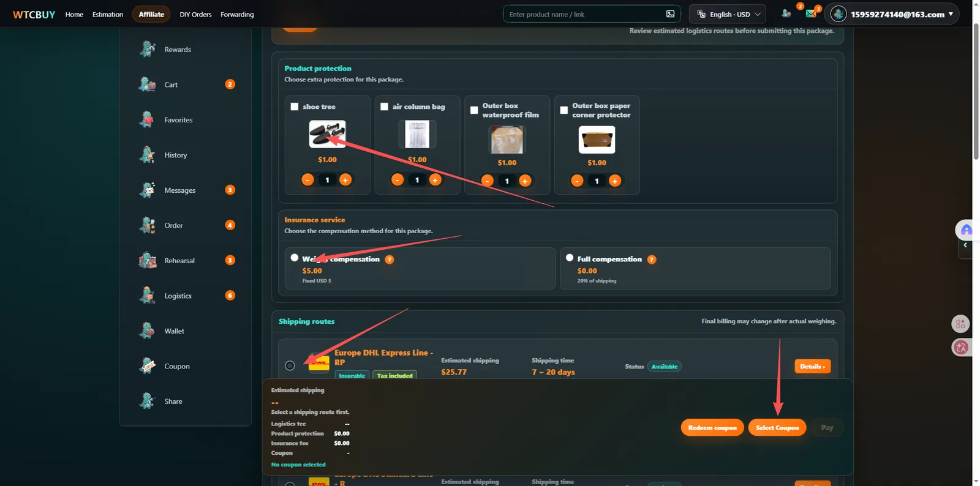
Task: Select Full compensation insurance radio
Action: 570,258
